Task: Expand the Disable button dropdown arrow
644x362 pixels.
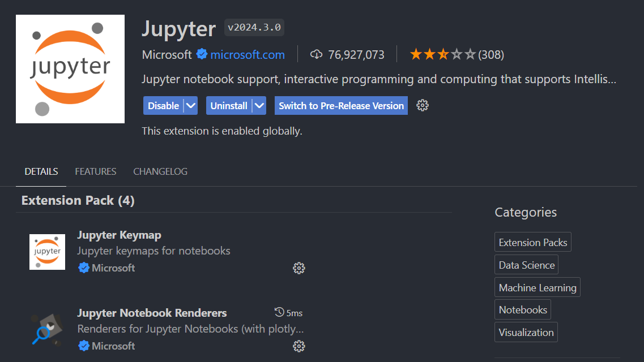Action: pos(191,106)
